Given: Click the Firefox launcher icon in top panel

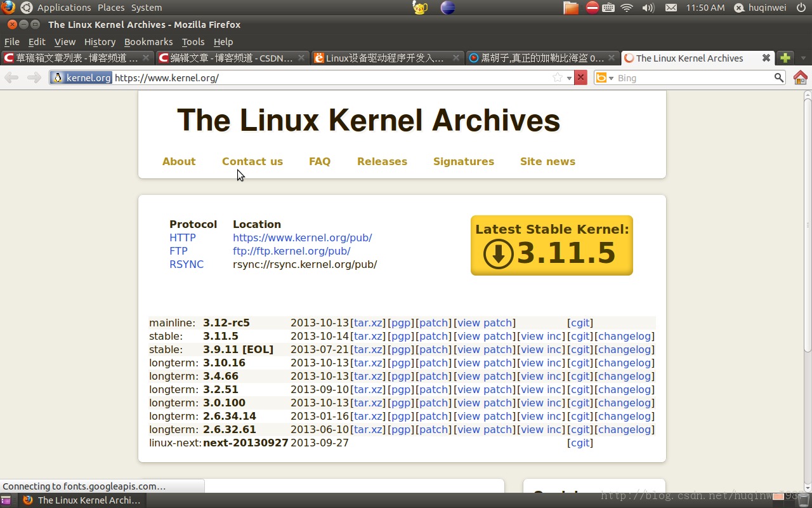Looking at the screenshot, I should pyautogui.click(x=8, y=8).
